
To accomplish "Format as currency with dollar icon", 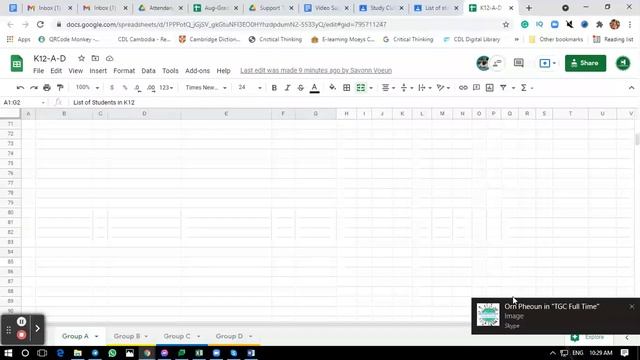I will [112, 88].
